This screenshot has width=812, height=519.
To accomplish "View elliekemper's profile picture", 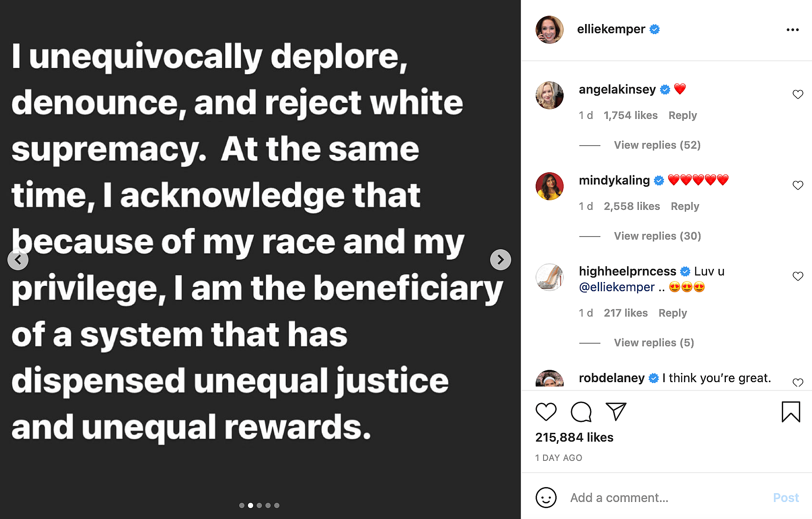I will 549,30.
